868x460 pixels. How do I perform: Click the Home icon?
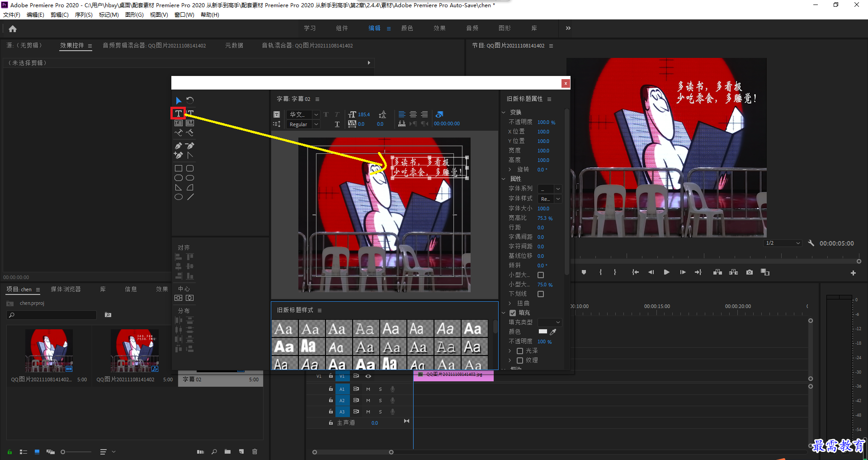(13, 29)
